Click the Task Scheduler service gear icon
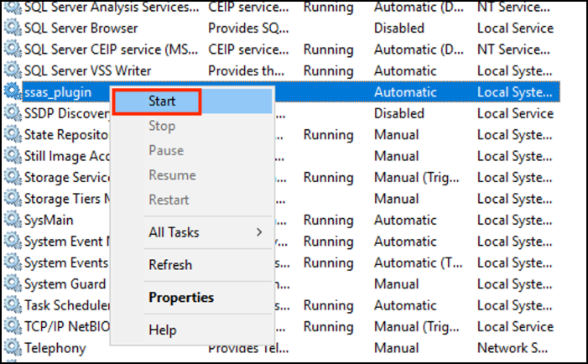588x364 pixels. tap(13, 305)
